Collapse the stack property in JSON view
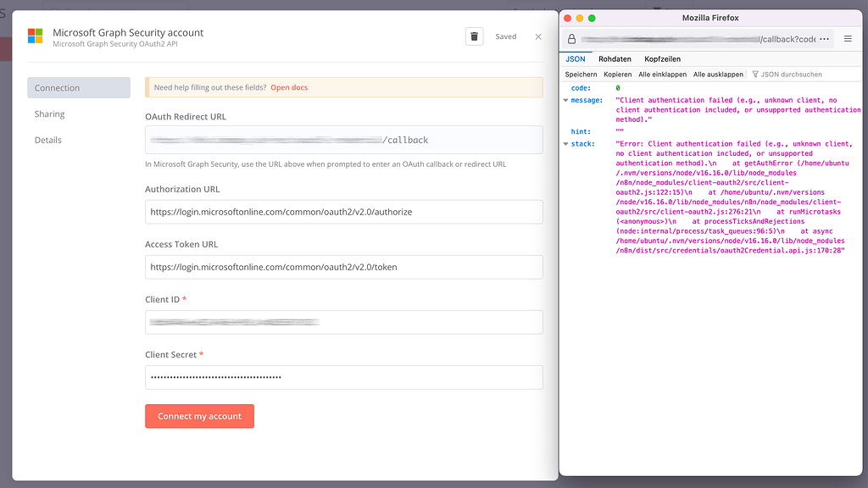This screenshot has height=488, width=868. tap(564, 143)
